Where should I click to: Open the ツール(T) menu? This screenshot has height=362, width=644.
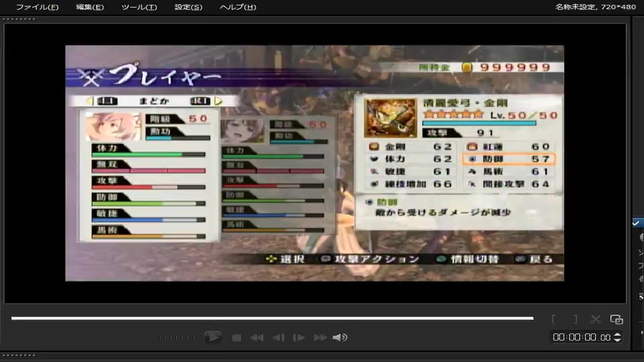140,7
